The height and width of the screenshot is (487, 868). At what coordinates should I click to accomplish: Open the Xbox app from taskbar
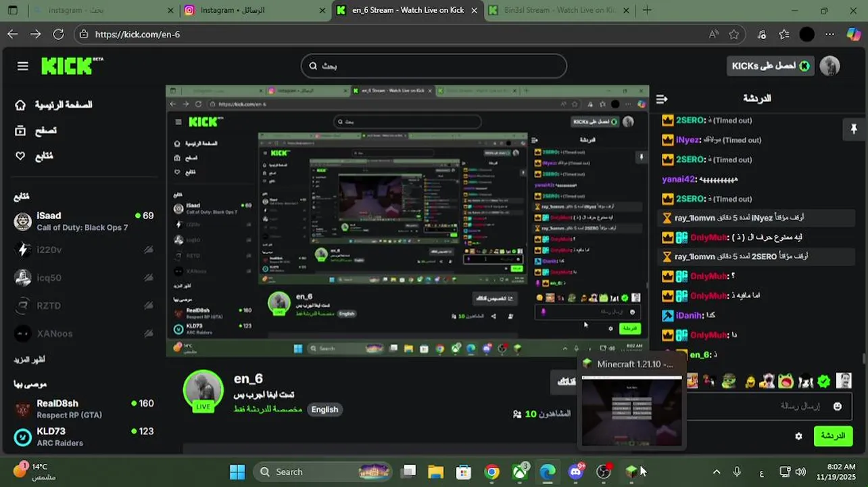[520, 471]
